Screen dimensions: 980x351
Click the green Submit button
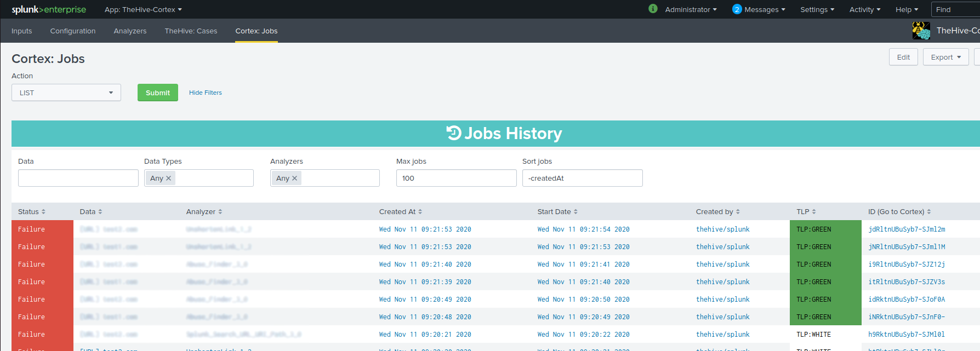[158, 93]
